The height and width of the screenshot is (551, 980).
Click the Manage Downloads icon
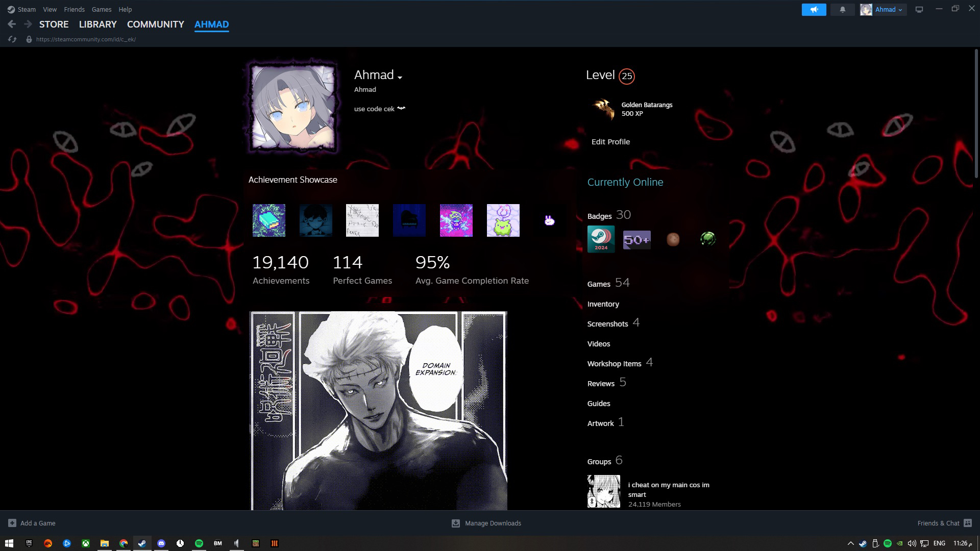pyautogui.click(x=456, y=523)
